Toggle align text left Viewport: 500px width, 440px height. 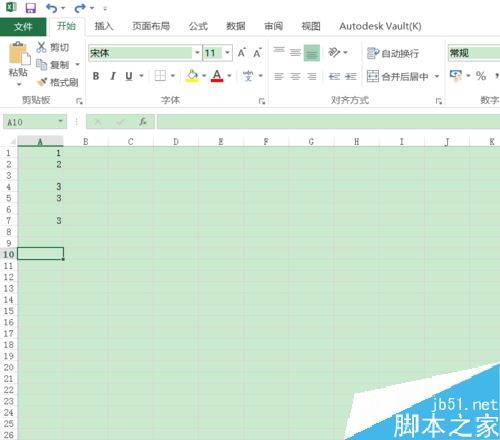click(279, 77)
